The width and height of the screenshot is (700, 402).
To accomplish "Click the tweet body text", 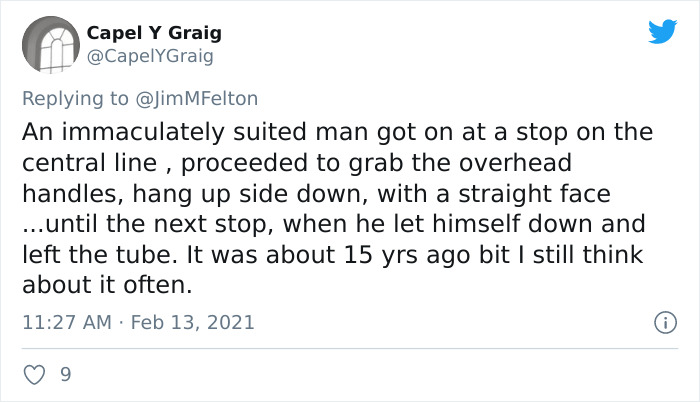I will (338, 208).
